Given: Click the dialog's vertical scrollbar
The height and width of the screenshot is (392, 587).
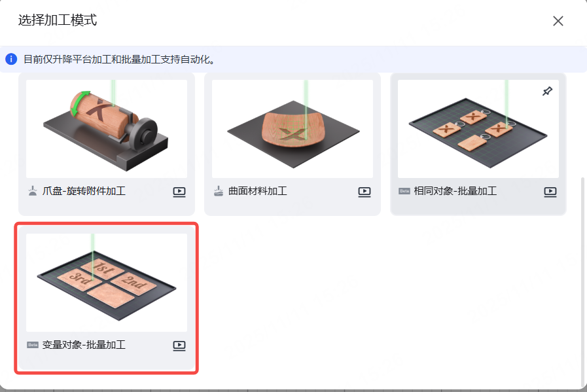Looking at the screenshot, I should [582, 281].
